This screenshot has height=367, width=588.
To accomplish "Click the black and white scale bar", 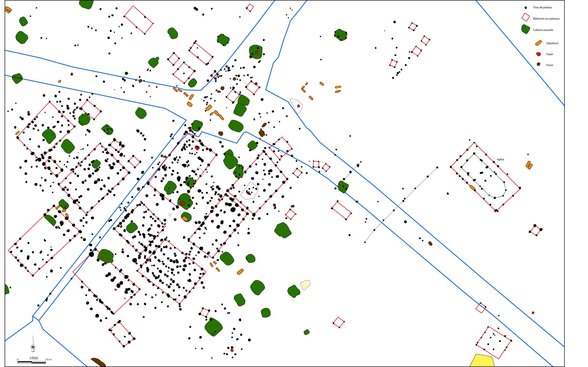I will tap(32, 362).
